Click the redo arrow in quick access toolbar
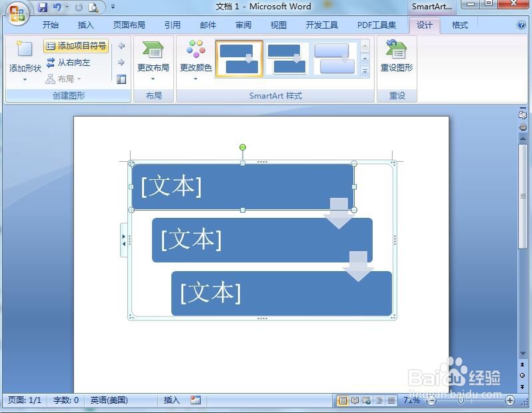This screenshot has width=532, height=413. click(79, 7)
